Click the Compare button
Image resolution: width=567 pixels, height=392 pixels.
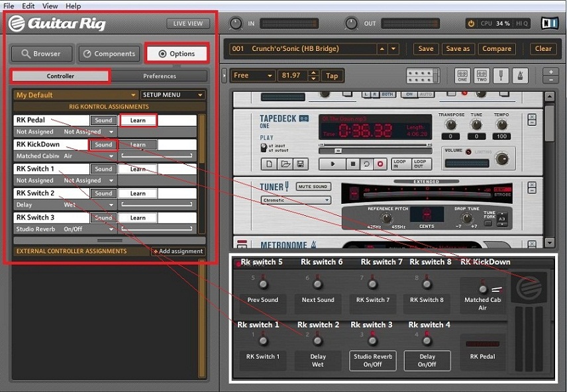497,49
